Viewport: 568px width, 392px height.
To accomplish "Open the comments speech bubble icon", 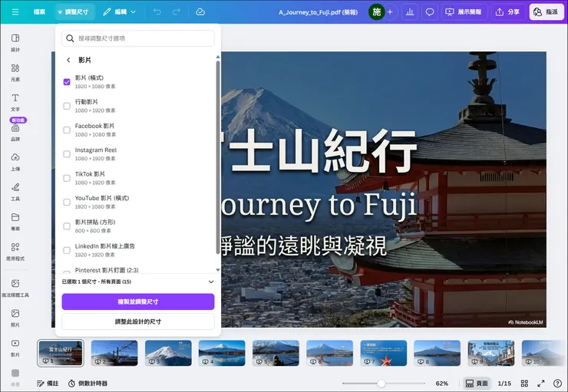I will coord(430,12).
